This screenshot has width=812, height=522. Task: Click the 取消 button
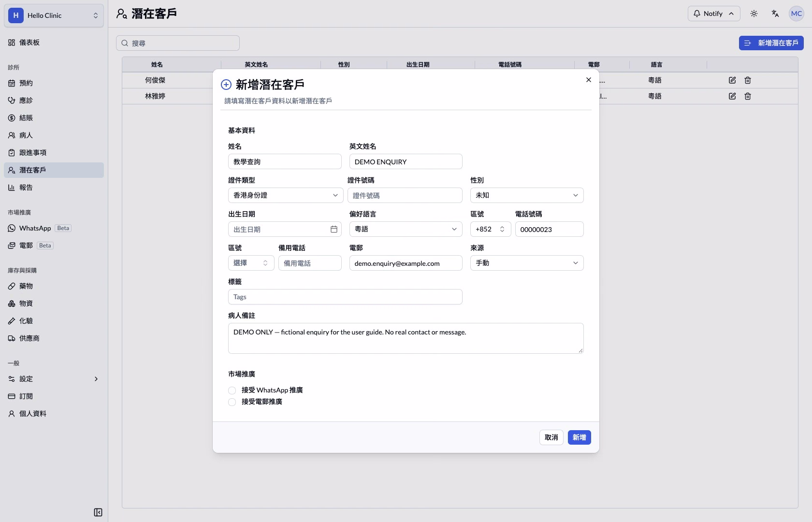pyautogui.click(x=551, y=437)
